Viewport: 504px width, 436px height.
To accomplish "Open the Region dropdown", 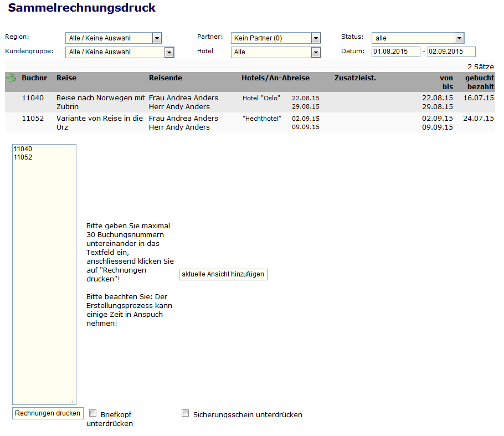I will pos(157,38).
